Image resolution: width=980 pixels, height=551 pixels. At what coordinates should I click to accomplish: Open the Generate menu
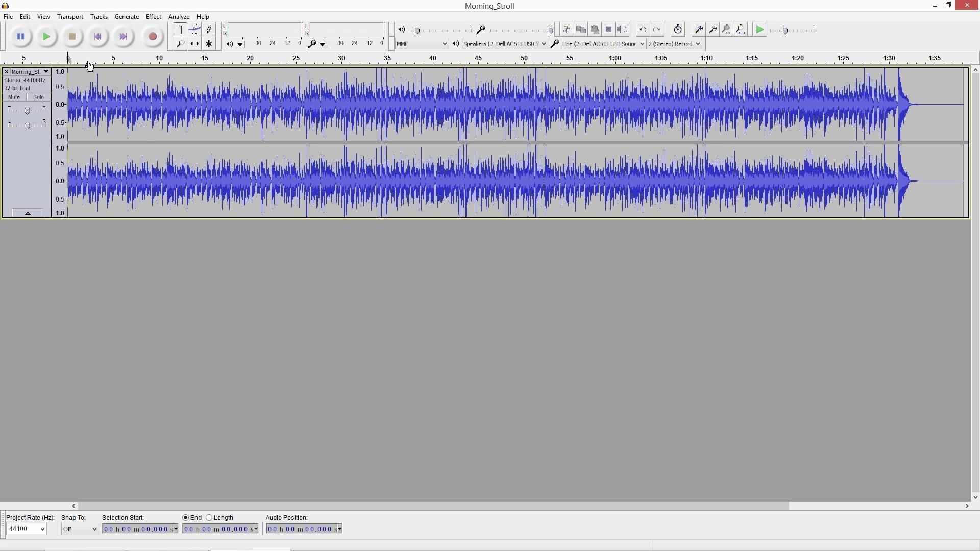tap(127, 16)
